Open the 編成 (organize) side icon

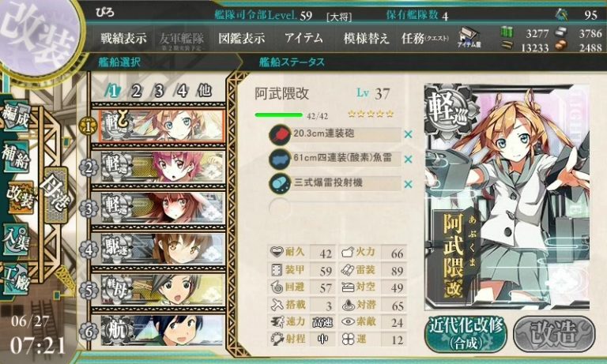pyautogui.click(x=16, y=117)
